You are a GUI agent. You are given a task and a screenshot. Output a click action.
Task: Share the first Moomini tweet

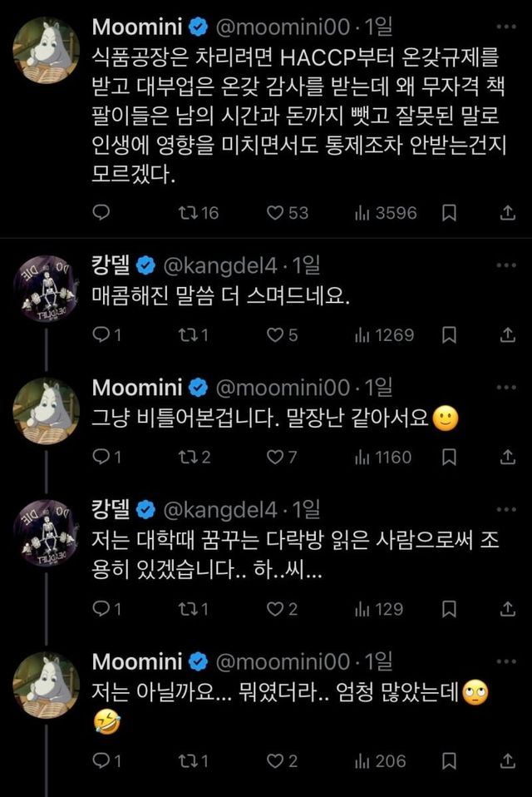tap(507, 213)
